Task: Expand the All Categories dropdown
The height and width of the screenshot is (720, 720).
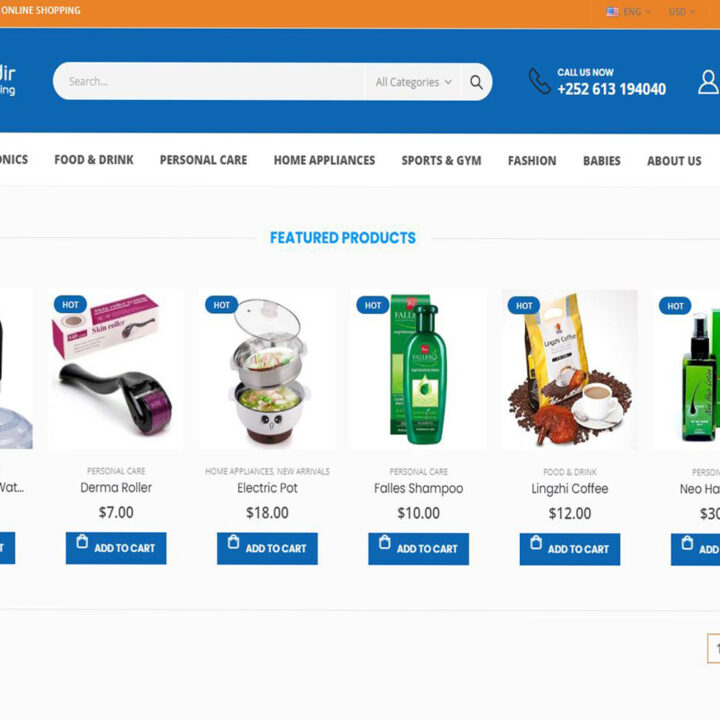Action: 413,82
